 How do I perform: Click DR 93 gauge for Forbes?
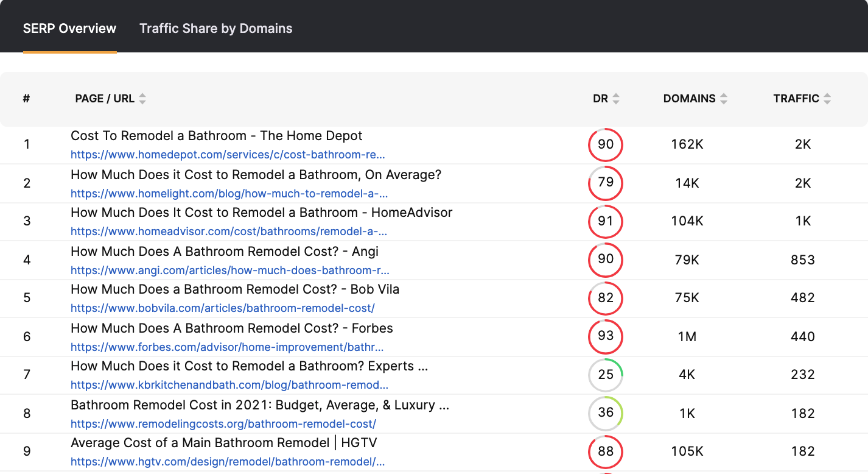606,337
